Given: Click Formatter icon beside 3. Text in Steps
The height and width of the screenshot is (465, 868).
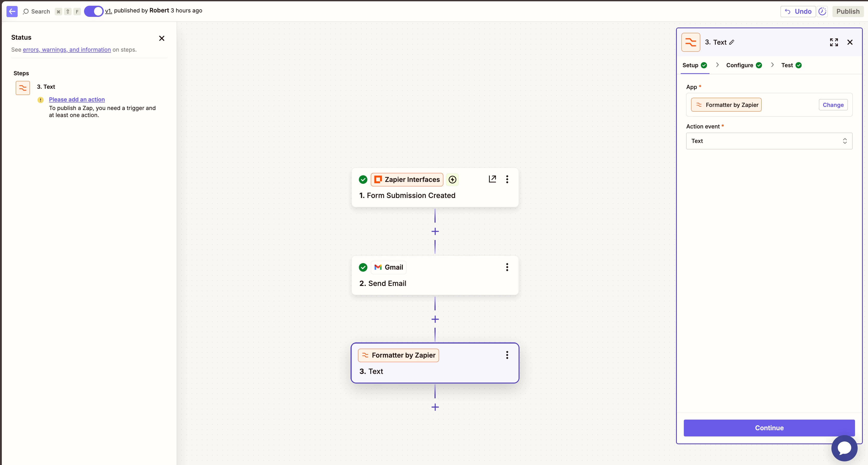Looking at the screenshot, I should click(23, 88).
